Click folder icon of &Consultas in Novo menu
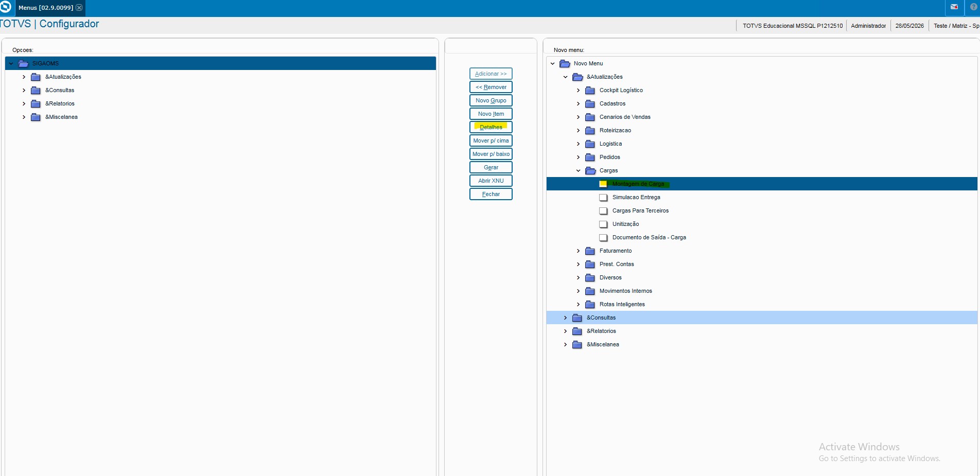Image resolution: width=980 pixels, height=476 pixels. pyautogui.click(x=577, y=318)
